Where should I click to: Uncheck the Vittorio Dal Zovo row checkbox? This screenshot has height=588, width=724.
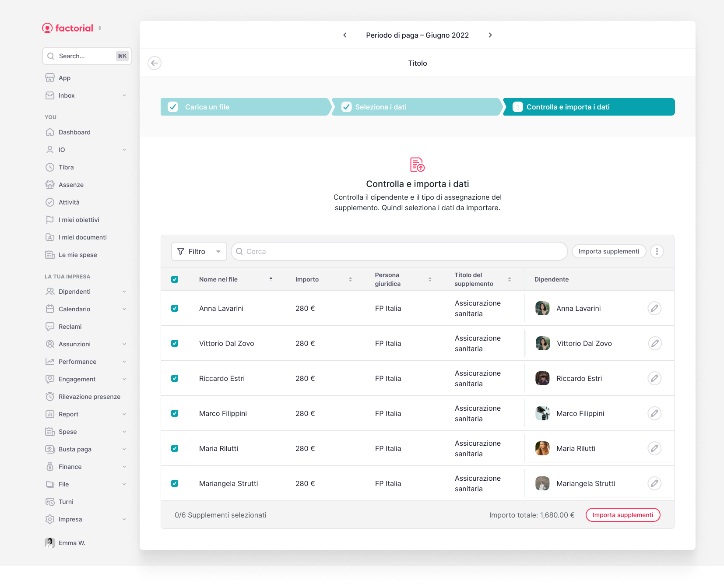(x=175, y=343)
